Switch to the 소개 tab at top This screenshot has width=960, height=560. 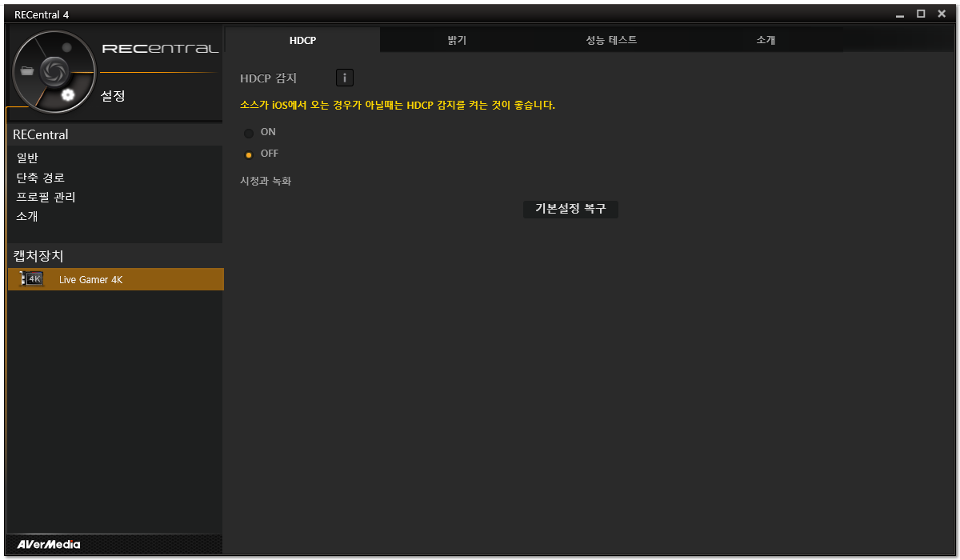[x=766, y=40]
